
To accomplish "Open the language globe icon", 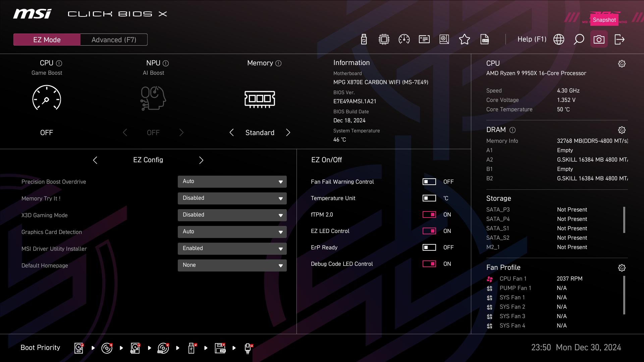I will click(559, 40).
